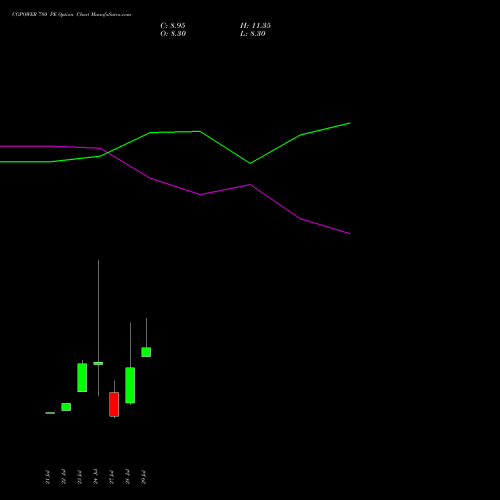Click the red candlestick on 27 Jul

click(114, 404)
